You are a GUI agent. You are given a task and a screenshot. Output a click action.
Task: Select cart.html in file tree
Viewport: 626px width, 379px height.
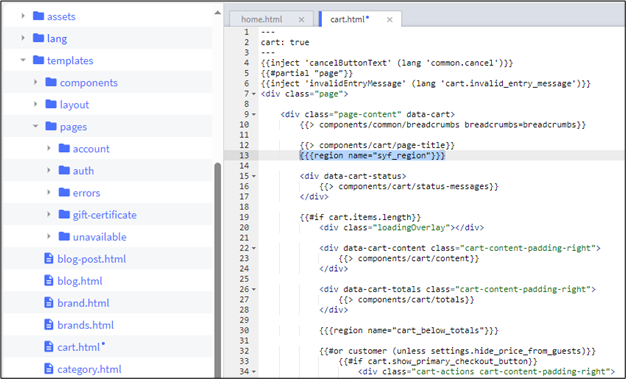tap(79, 347)
